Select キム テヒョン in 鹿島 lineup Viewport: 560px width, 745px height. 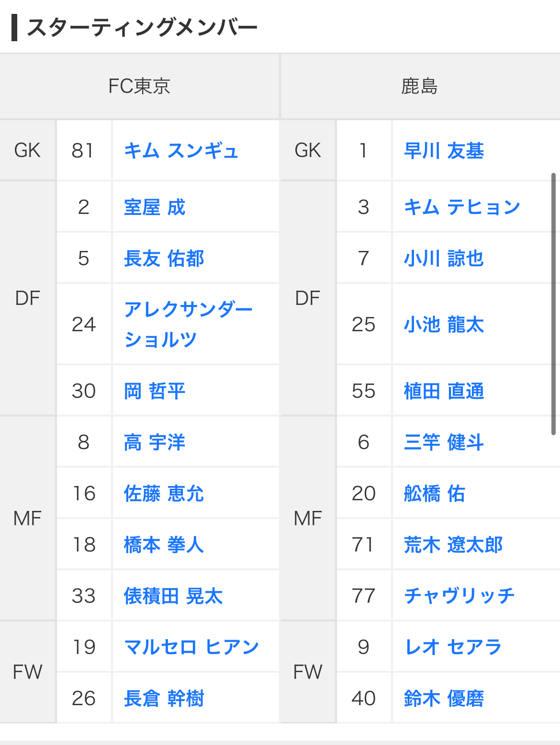[462, 207]
